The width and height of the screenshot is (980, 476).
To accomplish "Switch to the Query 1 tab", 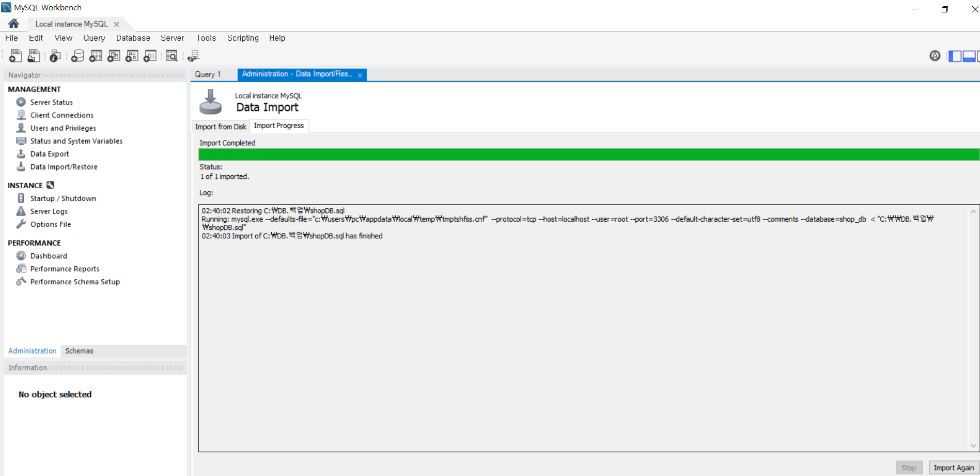I will (208, 74).
